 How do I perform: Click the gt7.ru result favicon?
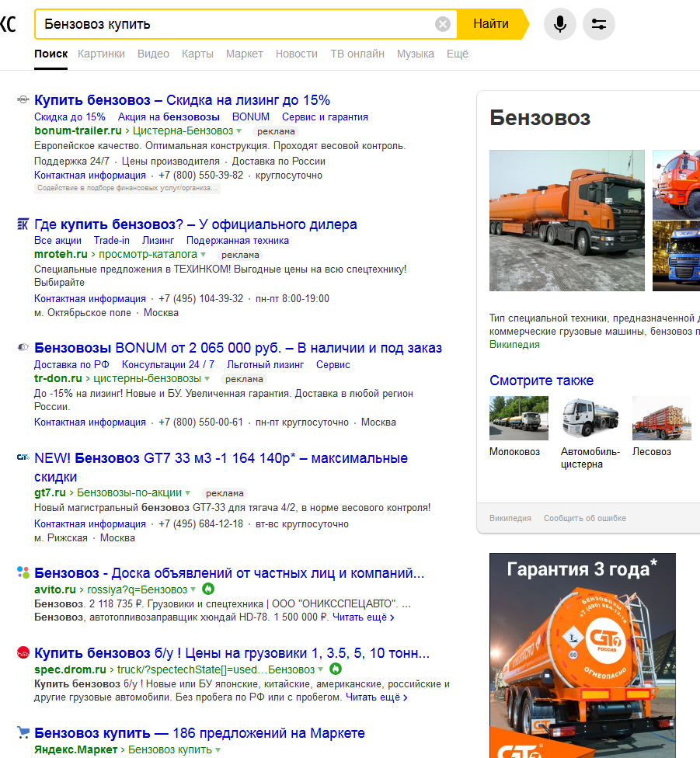(23, 457)
